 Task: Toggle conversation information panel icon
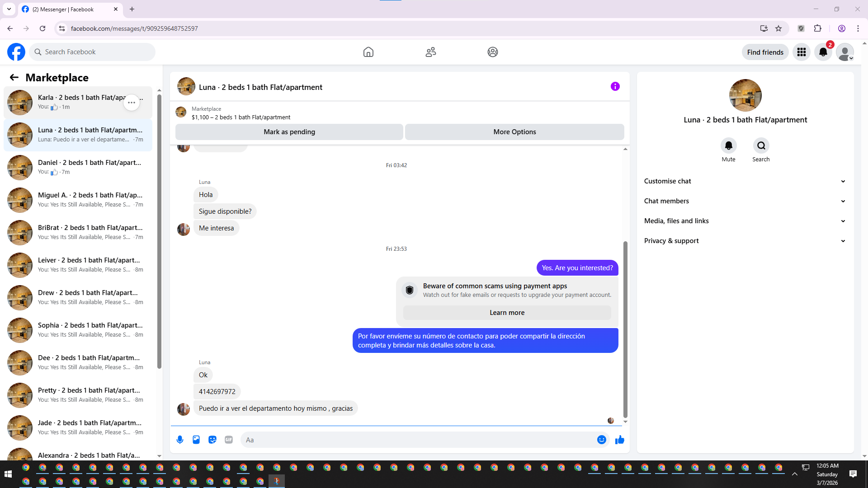[x=615, y=86]
